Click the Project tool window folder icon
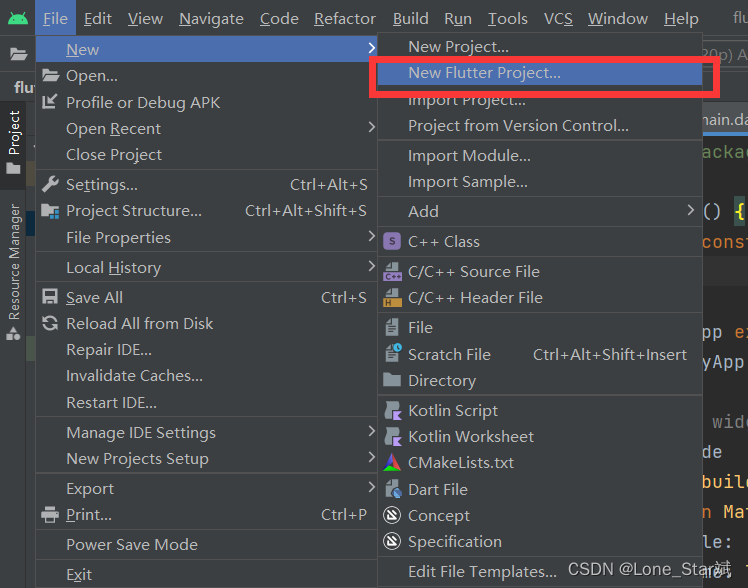The image size is (748, 588). point(13,168)
